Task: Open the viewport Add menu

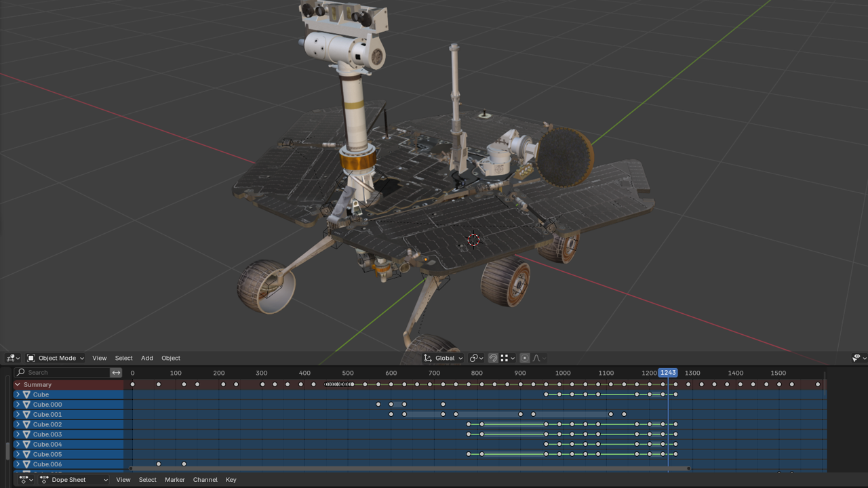Action: [x=146, y=358]
